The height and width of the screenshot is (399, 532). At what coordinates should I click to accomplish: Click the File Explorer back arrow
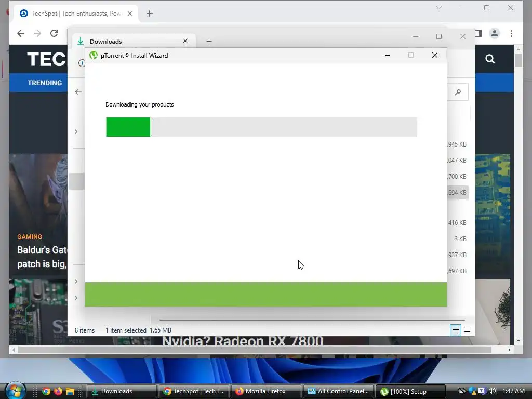78,92
